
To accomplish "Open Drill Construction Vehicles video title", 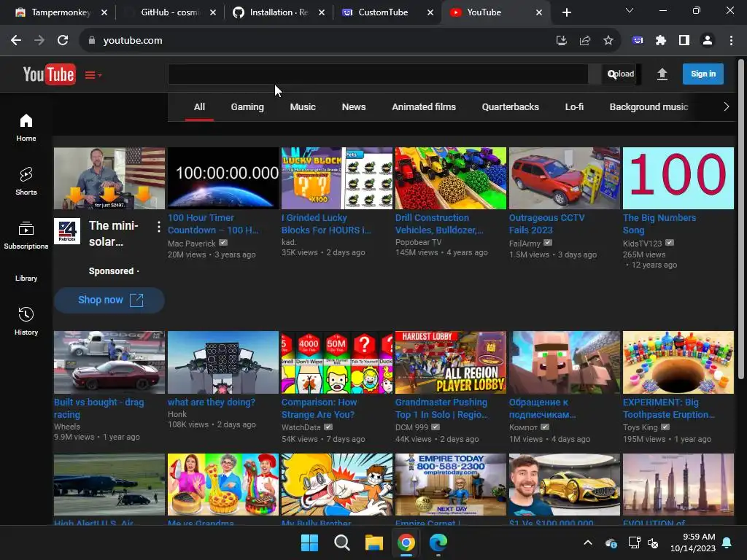I will pos(439,224).
